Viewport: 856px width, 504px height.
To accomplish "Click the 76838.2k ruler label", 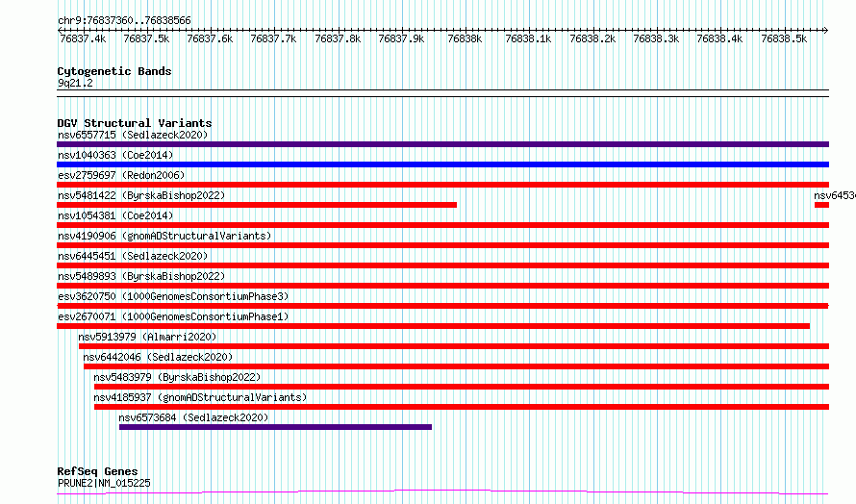I will tap(592, 38).
